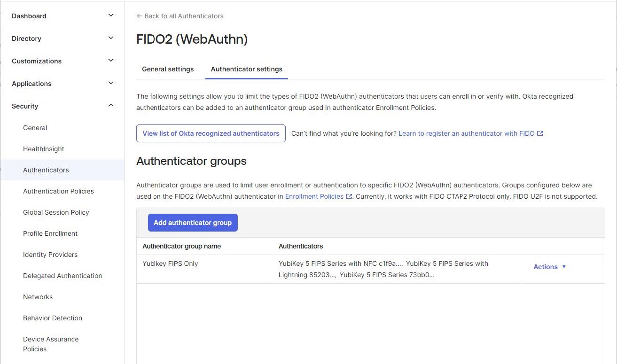Viewport: 617px width, 364px height.
Task: Open Learn to register authenticator with FIDO link
Action: click(x=470, y=133)
